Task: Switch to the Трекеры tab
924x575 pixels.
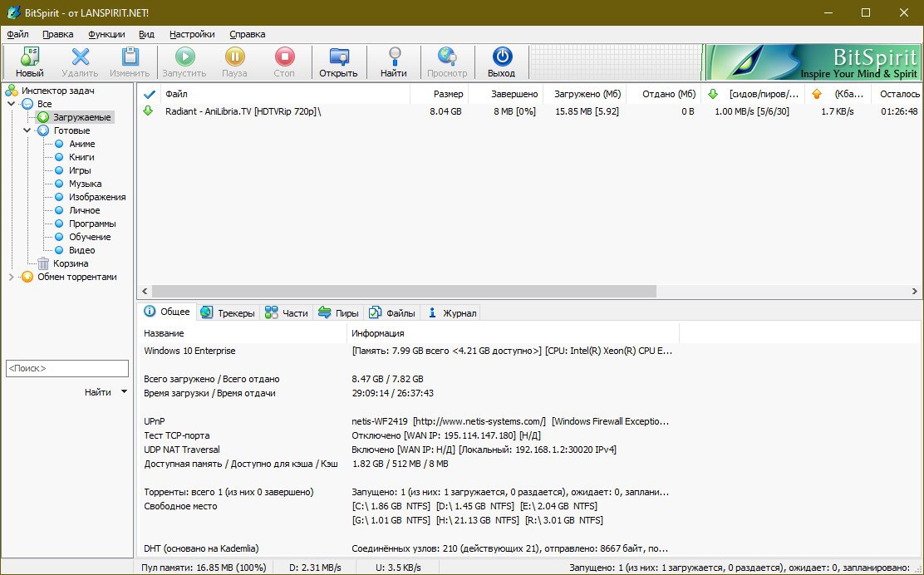Action: click(x=228, y=312)
